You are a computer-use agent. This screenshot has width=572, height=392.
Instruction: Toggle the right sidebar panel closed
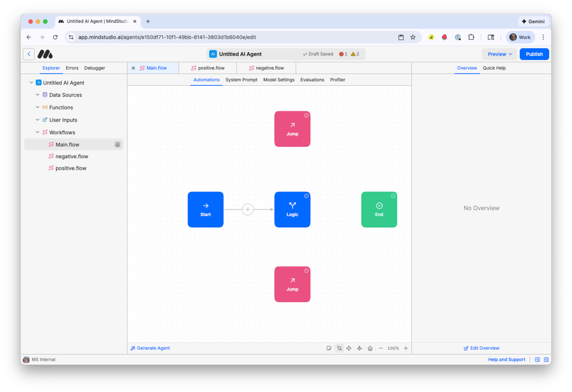click(x=547, y=359)
